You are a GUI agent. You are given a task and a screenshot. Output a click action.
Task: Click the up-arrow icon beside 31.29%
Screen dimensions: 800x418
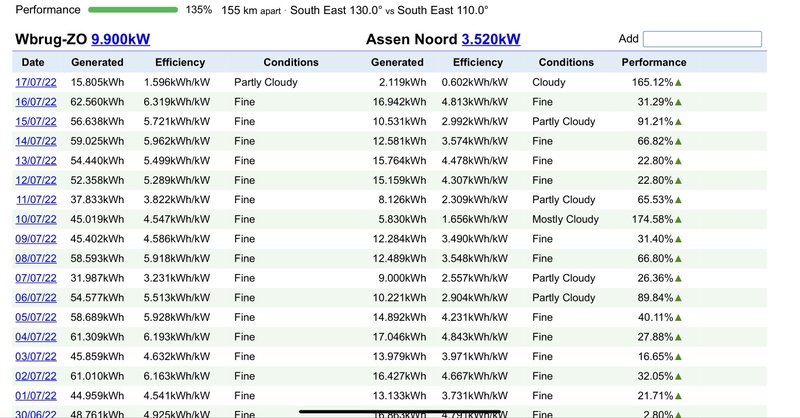678,102
